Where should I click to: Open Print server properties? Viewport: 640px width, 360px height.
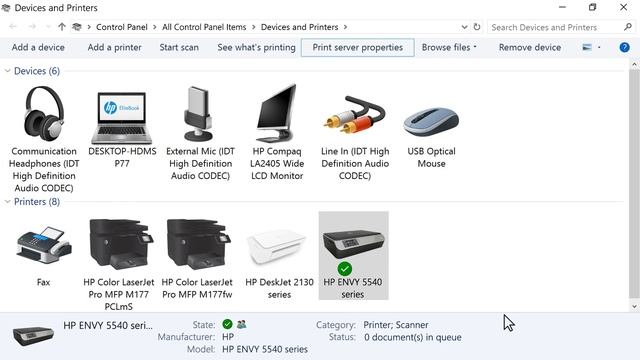point(358,47)
